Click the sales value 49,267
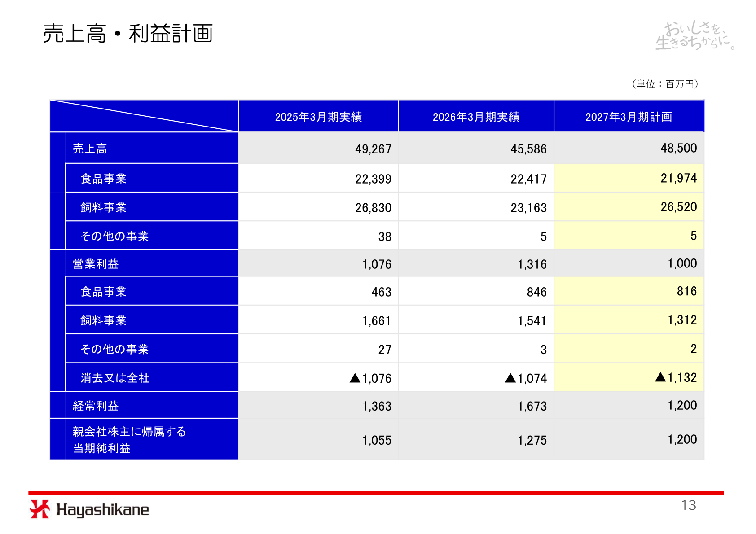 [x=373, y=149]
